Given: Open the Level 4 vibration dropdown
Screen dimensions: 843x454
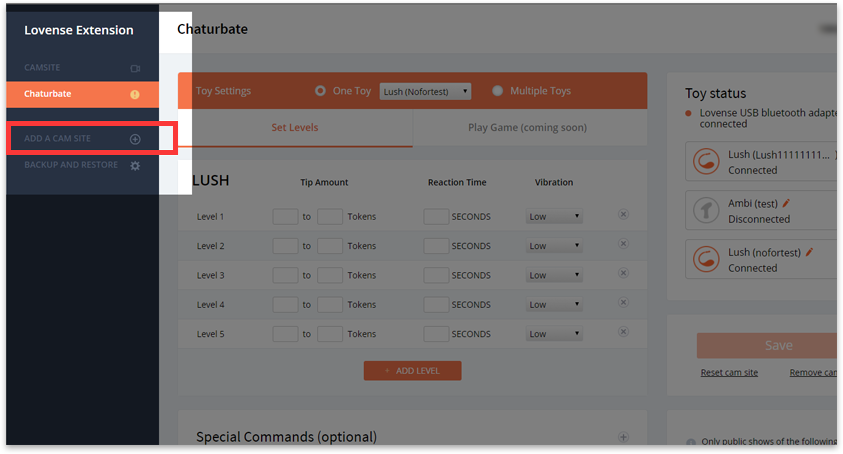Looking at the screenshot, I should pyautogui.click(x=554, y=305).
